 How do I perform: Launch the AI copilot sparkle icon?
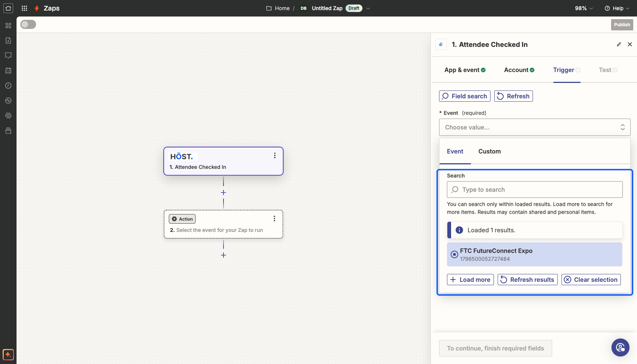click(8, 354)
